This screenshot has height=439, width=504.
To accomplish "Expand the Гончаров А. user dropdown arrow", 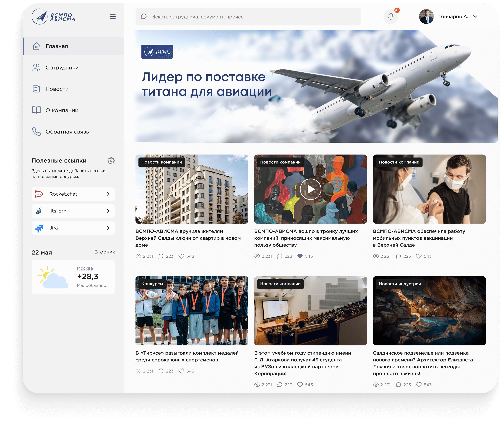I will 475,17.
